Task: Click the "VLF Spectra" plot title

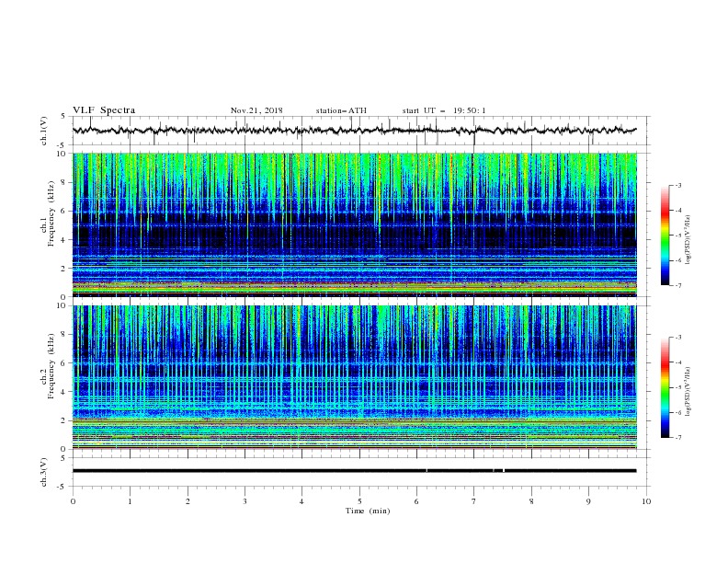Action: coord(104,110)
